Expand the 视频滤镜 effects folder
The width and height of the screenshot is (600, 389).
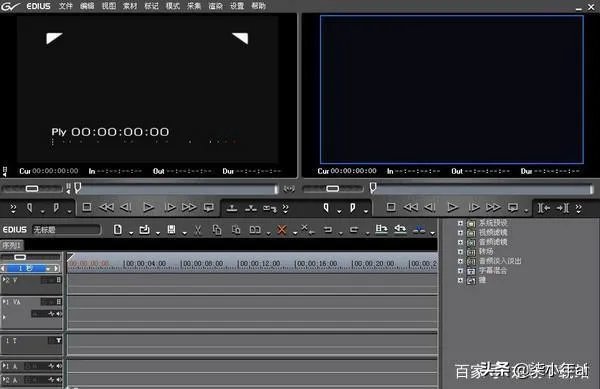click(460, 233)
